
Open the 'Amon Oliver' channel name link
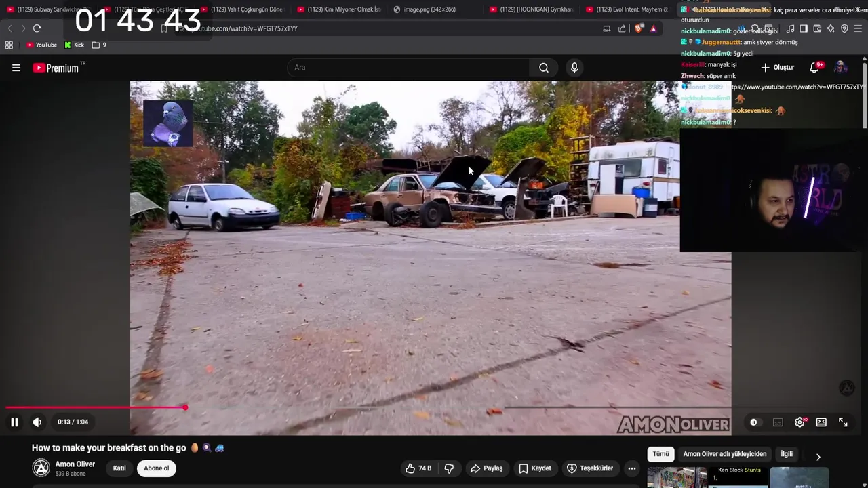(x=75, y=464)
